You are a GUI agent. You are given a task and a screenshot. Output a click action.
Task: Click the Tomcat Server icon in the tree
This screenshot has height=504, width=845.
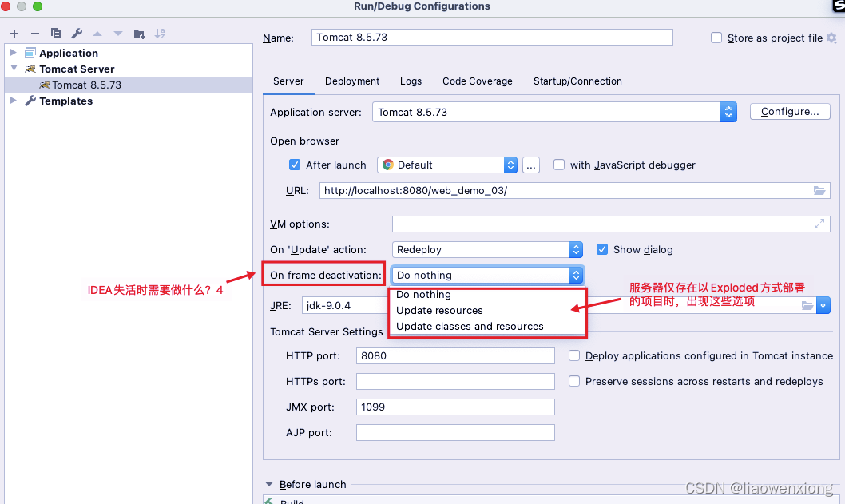tap(30, 69)
